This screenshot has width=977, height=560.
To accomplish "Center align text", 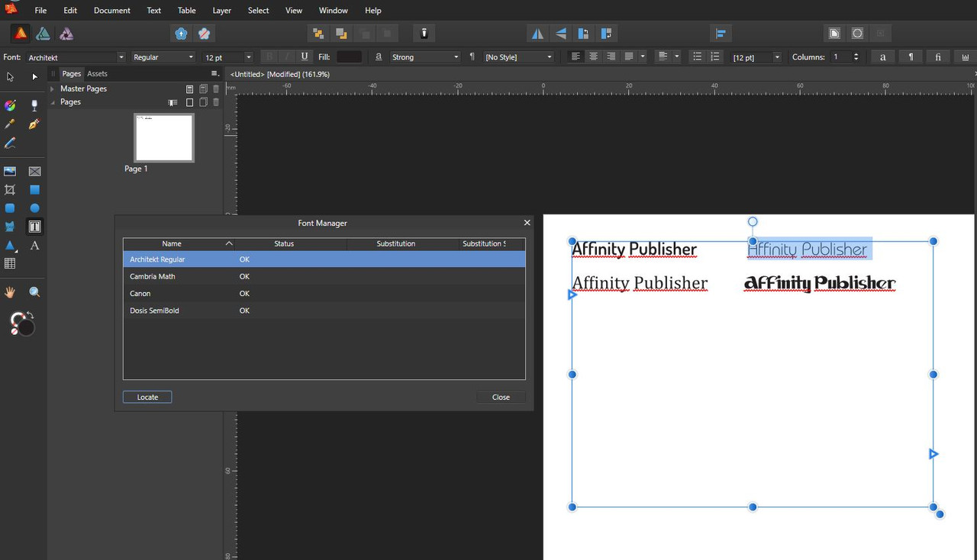I will 593,56.
